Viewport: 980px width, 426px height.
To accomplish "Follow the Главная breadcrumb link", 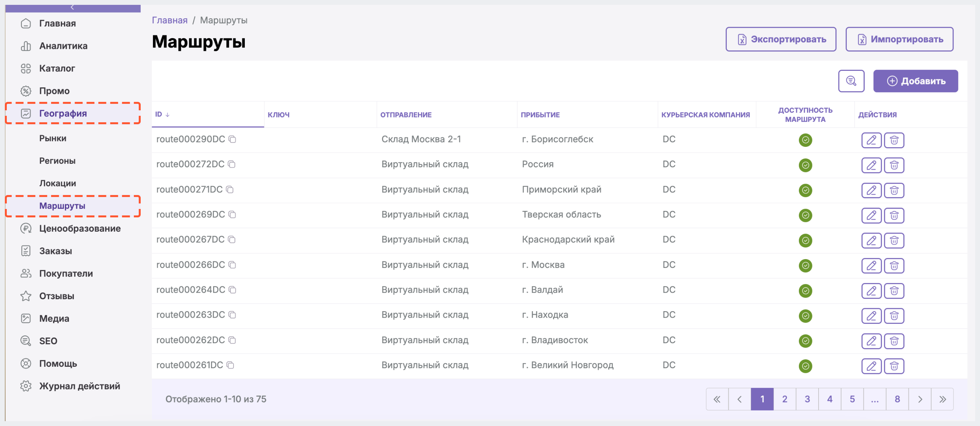I will coord(170,20).
